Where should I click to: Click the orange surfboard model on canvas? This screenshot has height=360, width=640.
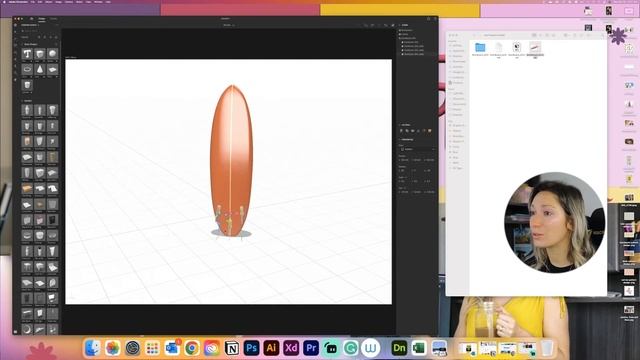coord(231,159)
